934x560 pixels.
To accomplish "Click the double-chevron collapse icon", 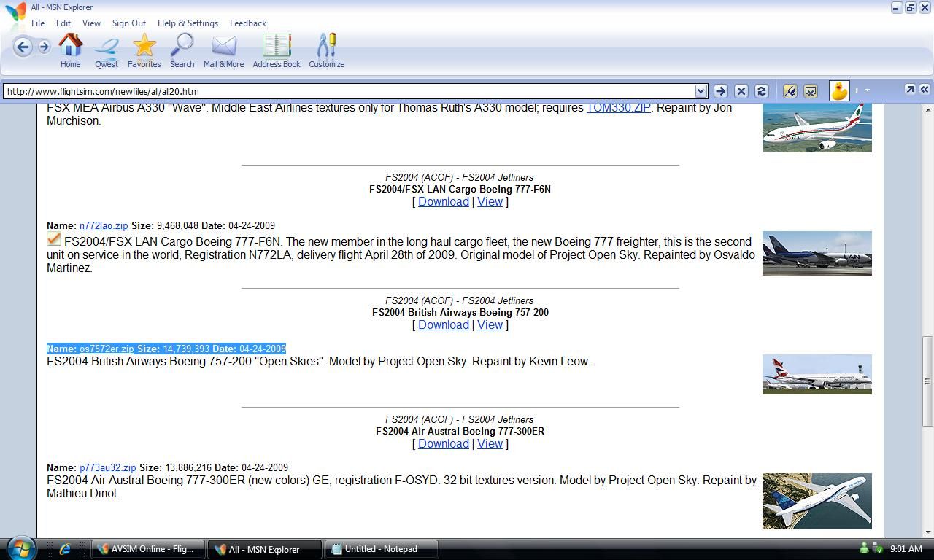I will [925, 89].
